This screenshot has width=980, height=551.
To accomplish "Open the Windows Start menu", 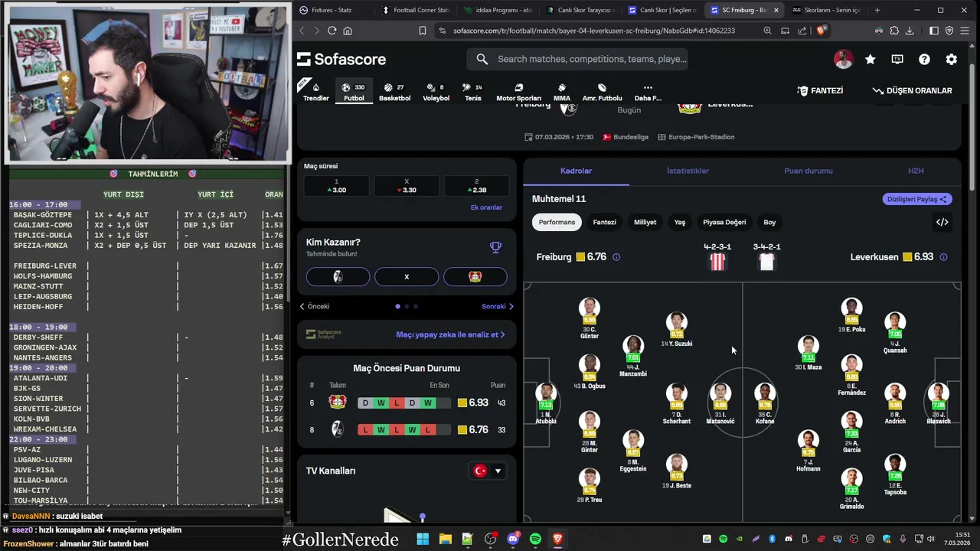I will 423,539.
